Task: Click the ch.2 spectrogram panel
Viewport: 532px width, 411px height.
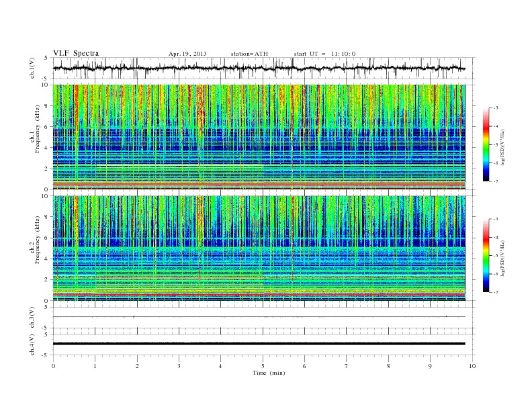Action: (259, 248)
